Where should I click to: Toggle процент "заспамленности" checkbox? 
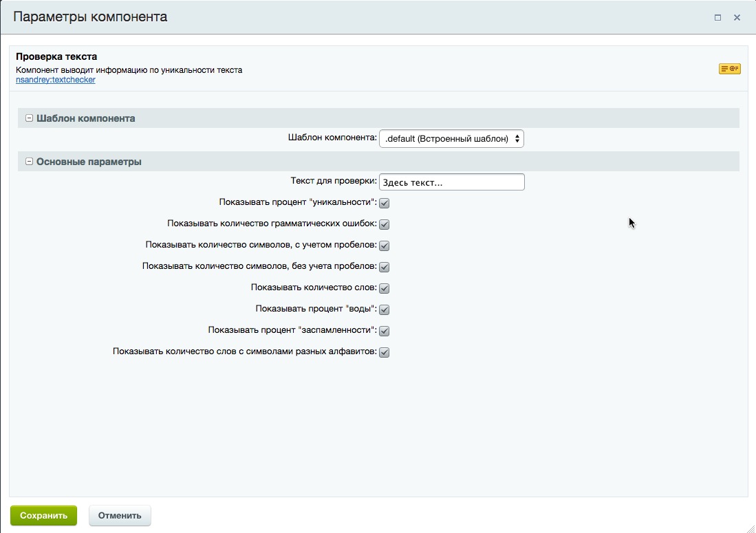pyautogui.click(x=385, y=331)
